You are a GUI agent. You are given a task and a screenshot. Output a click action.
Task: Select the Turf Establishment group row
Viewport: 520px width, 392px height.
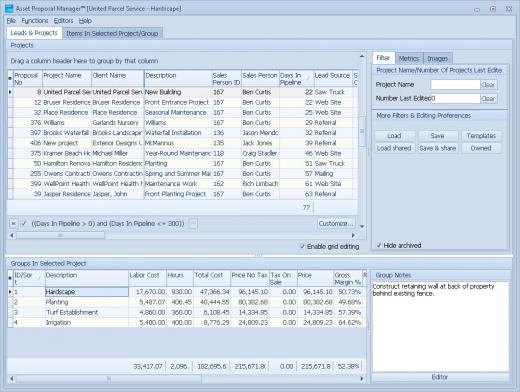(187, 313)
